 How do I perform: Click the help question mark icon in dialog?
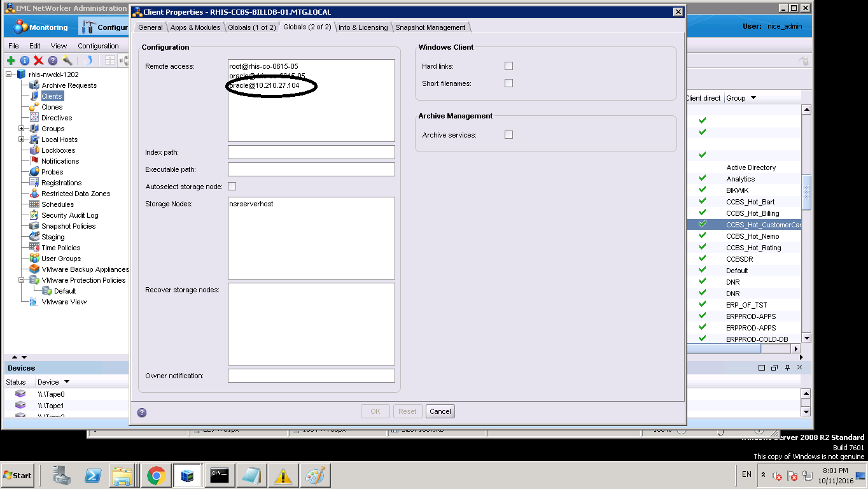click(142, 412)
